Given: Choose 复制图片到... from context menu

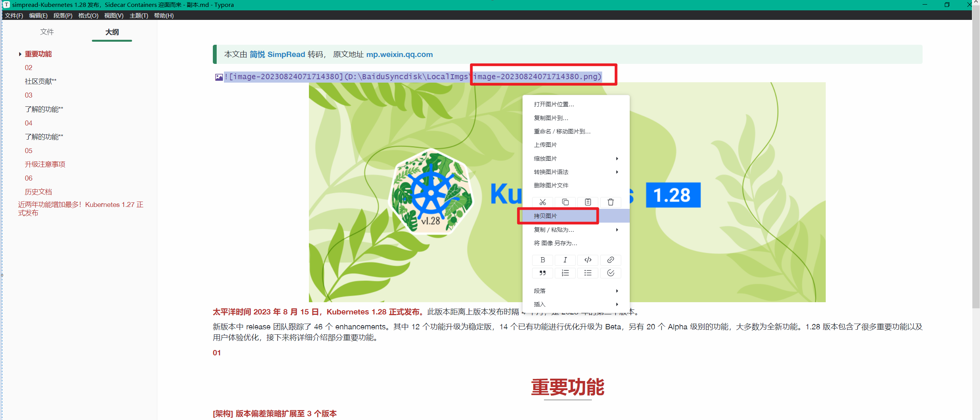Looking at the screenshot, I should point(576,118).
